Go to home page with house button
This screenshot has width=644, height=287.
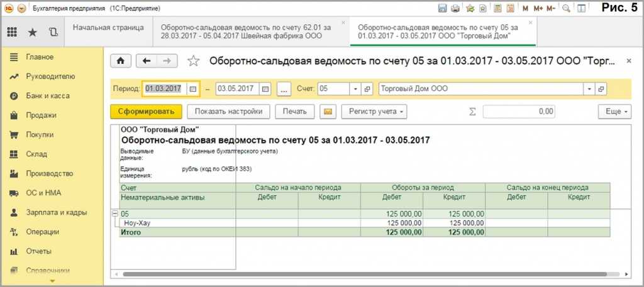pos(121,61)
